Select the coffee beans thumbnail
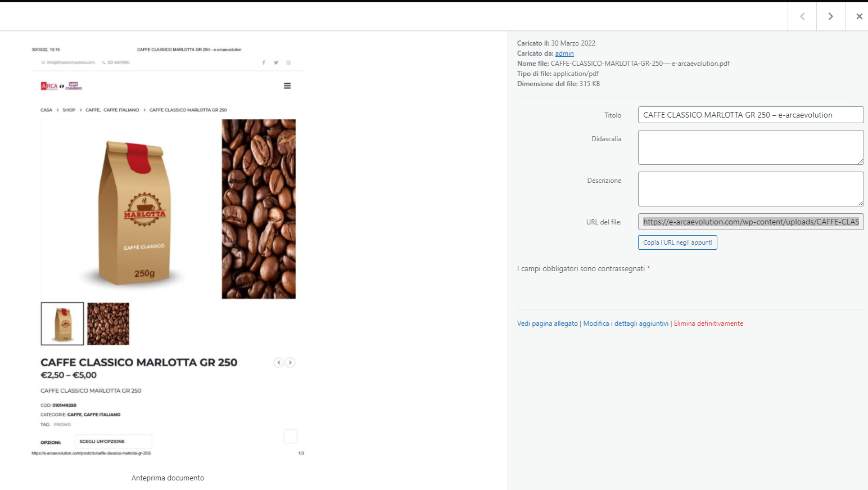Viewport: 868px width, 490px height. (x=108, y=323)
